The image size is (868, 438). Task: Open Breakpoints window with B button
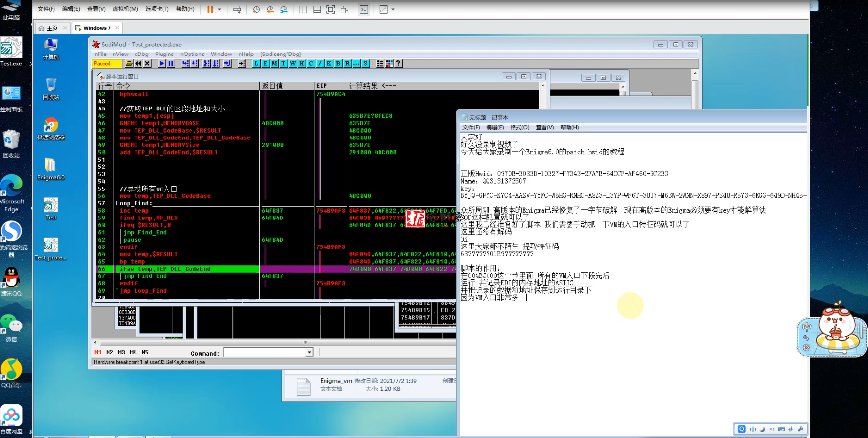338,63
